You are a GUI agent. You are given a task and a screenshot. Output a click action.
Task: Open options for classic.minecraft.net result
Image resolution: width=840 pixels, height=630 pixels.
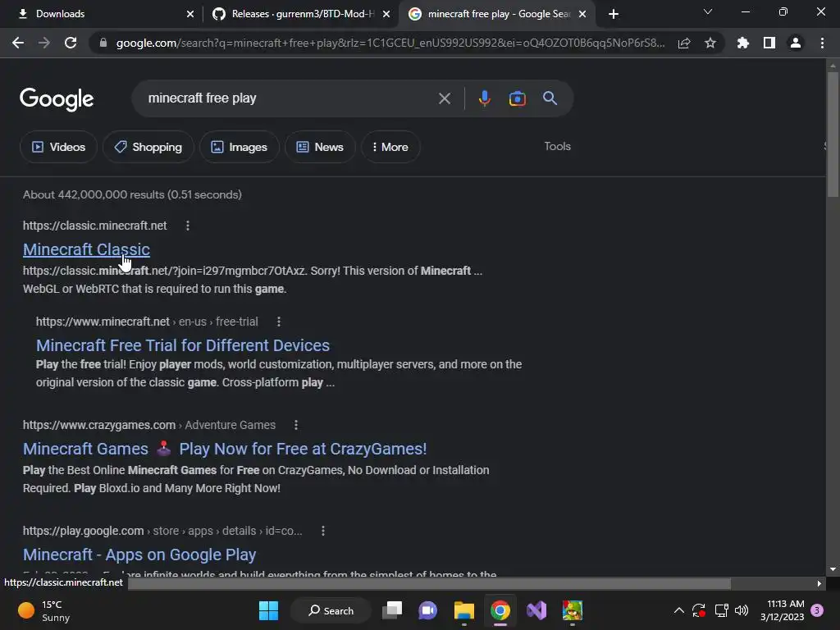point(188,226)
